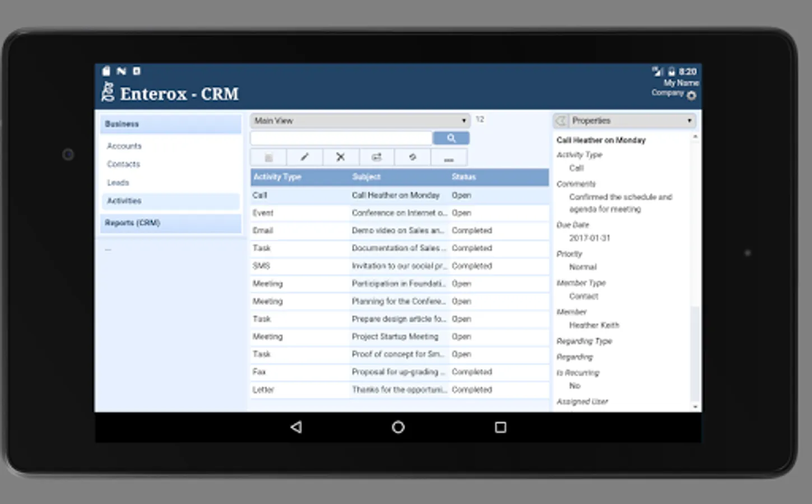This screenshot has height=504, width=812.
Task: Click Properties scrollbar down arrow
Action: coord(695,407)
